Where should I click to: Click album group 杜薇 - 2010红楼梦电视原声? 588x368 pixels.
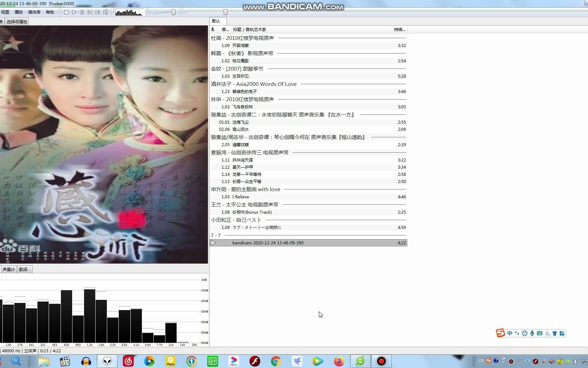[308, 38]
